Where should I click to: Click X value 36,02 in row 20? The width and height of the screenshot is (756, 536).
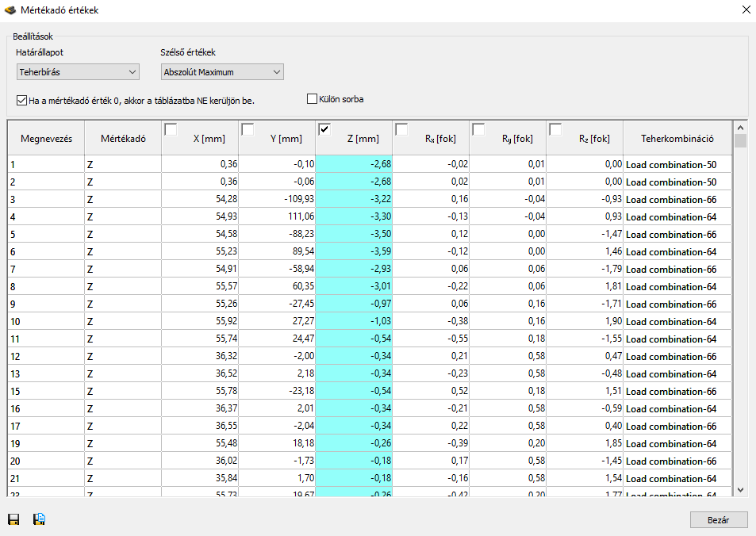coord(200,461)
